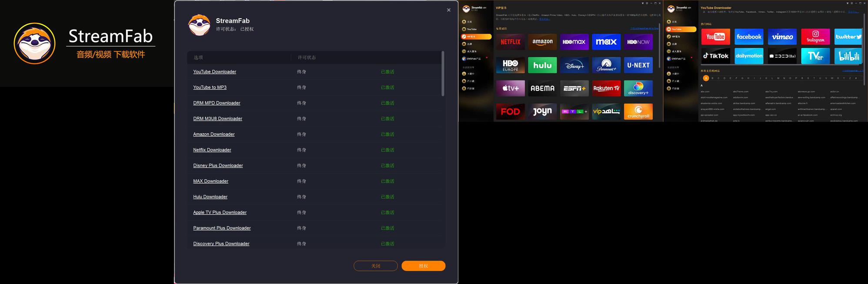Image resolution: width=868 pixels, height=284 pixels.
Task: Choose the orange Crunchyroll tile
Action: tap(638, 112)
